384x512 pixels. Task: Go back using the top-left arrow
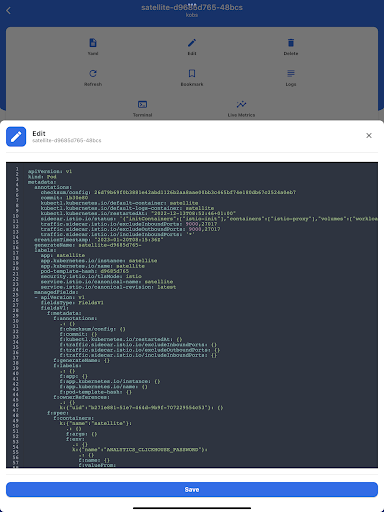pos(9,11)
